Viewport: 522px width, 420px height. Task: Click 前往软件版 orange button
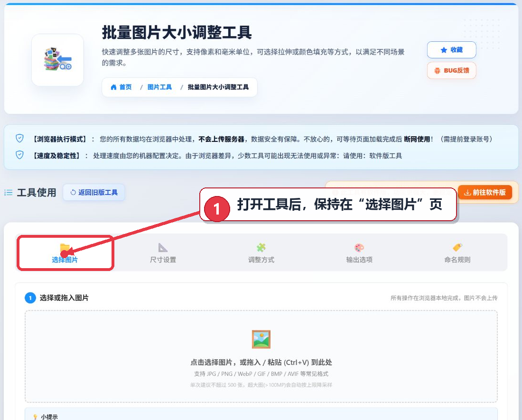[485, 192]
